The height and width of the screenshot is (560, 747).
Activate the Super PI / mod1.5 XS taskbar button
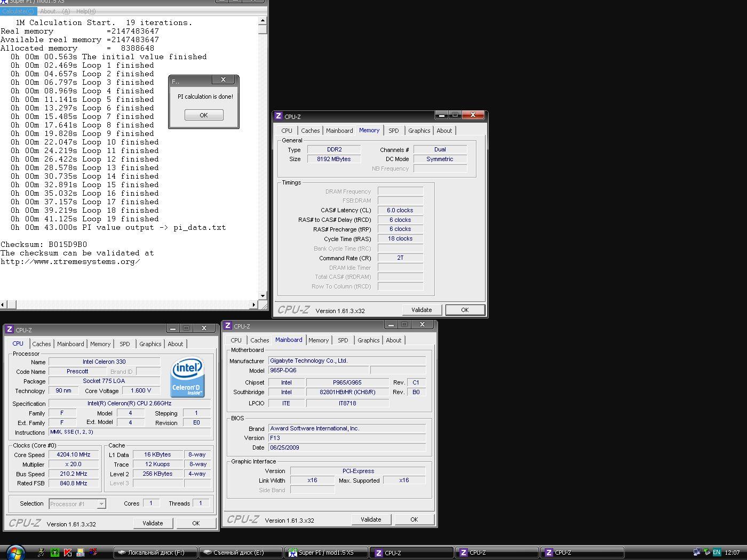[326, 553]
